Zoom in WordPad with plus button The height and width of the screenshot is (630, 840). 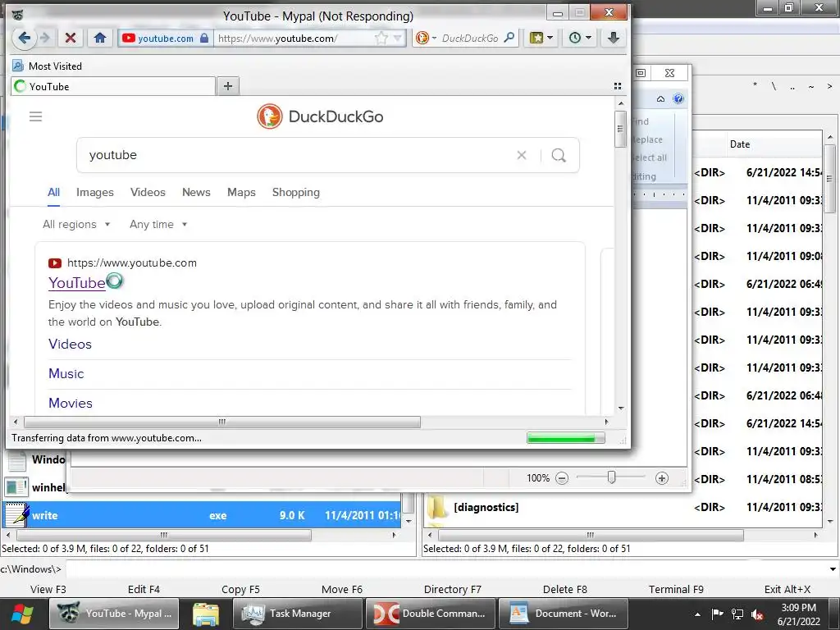662,478
